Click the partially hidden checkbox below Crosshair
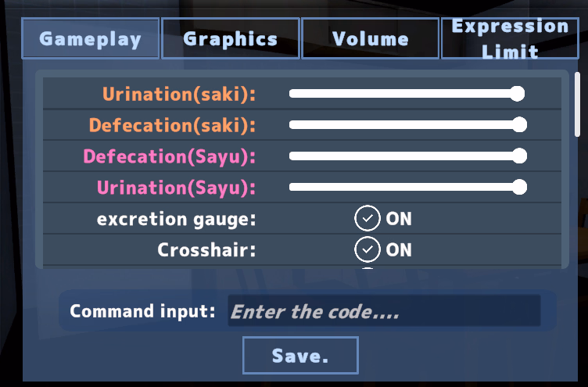This screenshot has height=387, width=588. pos(367,268)
